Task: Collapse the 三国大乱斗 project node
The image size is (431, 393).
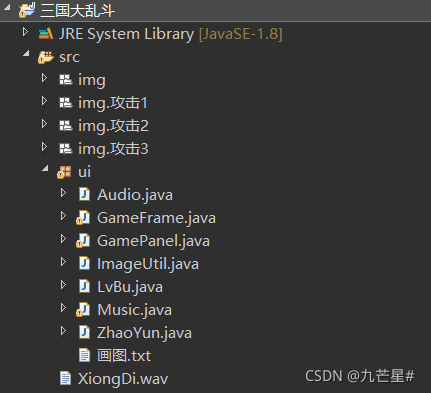Action: (7, 8)
